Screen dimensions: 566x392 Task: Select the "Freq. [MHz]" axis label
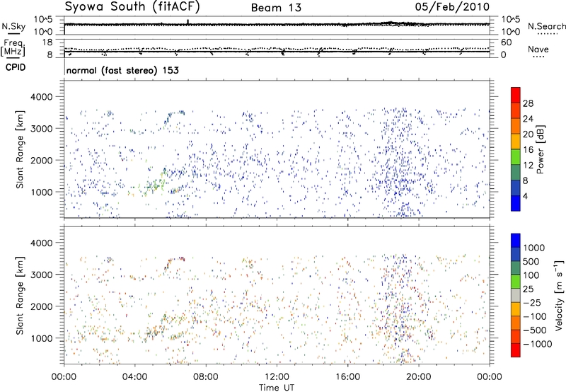(x=14, y=48)
